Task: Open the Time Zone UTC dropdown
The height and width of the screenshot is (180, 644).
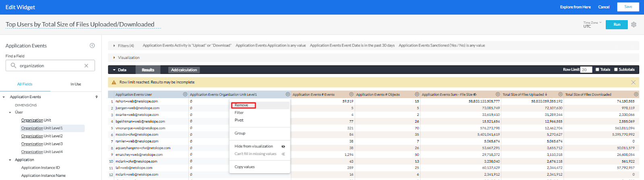Action: [592, 25]
